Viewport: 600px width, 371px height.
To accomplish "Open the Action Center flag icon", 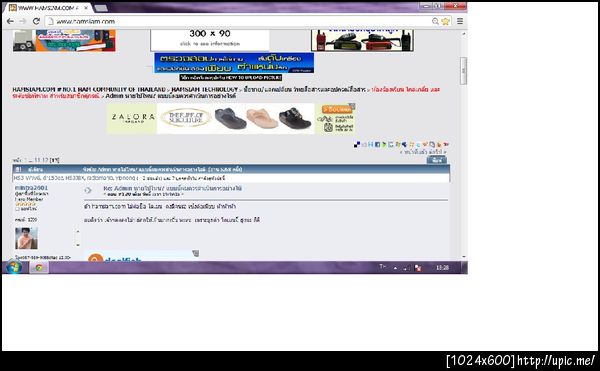I will click(418, 268).
